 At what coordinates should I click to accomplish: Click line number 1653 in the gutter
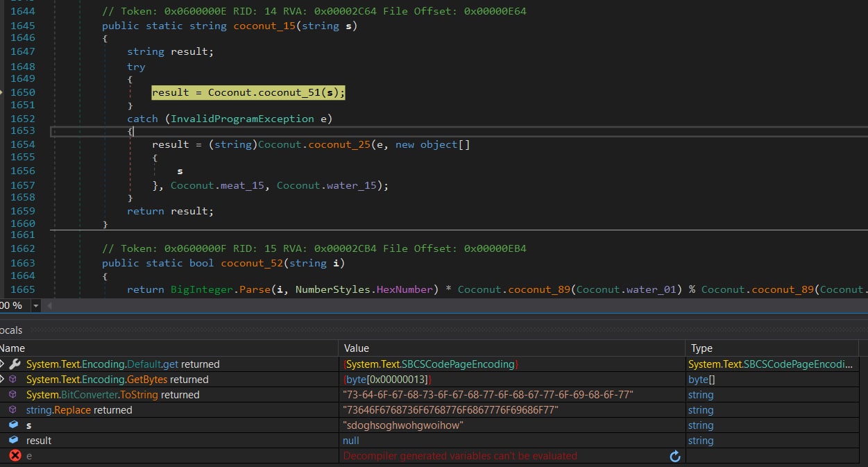[x=22, y=131]
